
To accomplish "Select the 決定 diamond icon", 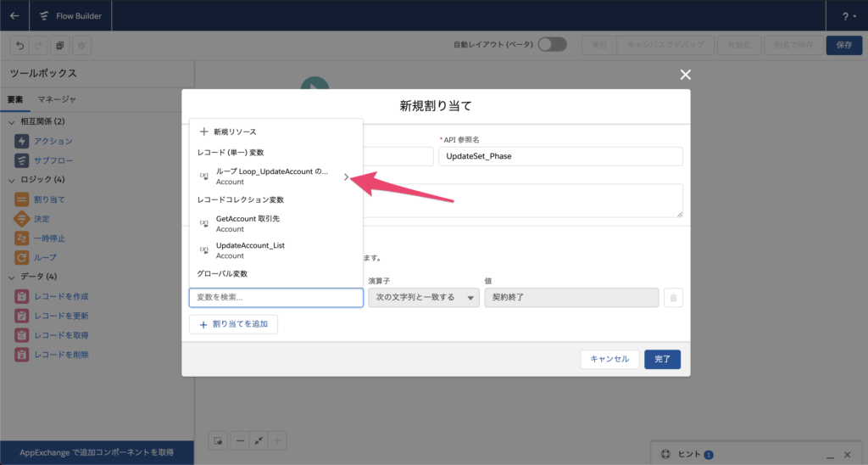I will tap(21, 219).
